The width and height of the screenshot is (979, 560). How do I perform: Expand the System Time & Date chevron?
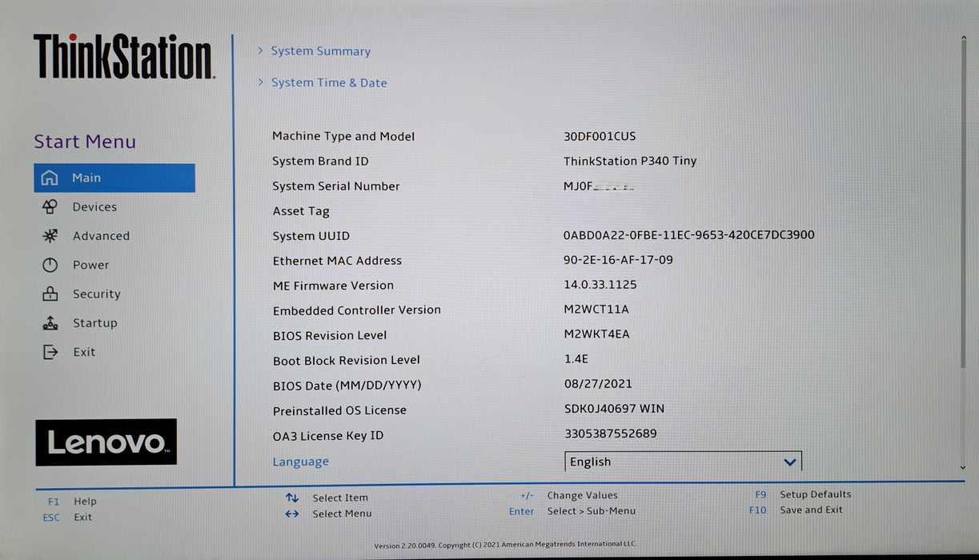click(x=260, y=82)
